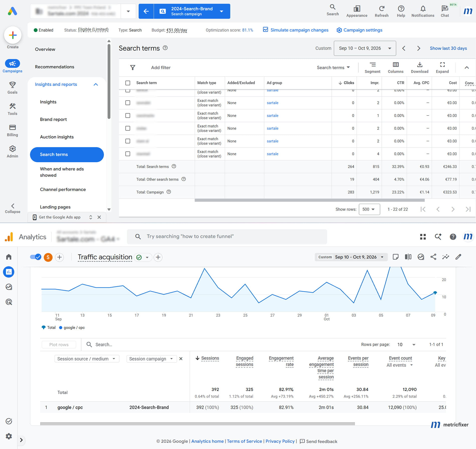Click the Ads side menu scrollbar
The width and height of the screenshot is (476, 449).
[x=109, y=81]
